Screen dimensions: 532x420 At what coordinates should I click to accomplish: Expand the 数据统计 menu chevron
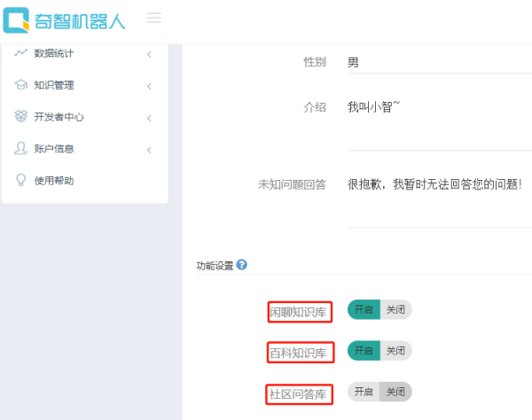(149, 54)
